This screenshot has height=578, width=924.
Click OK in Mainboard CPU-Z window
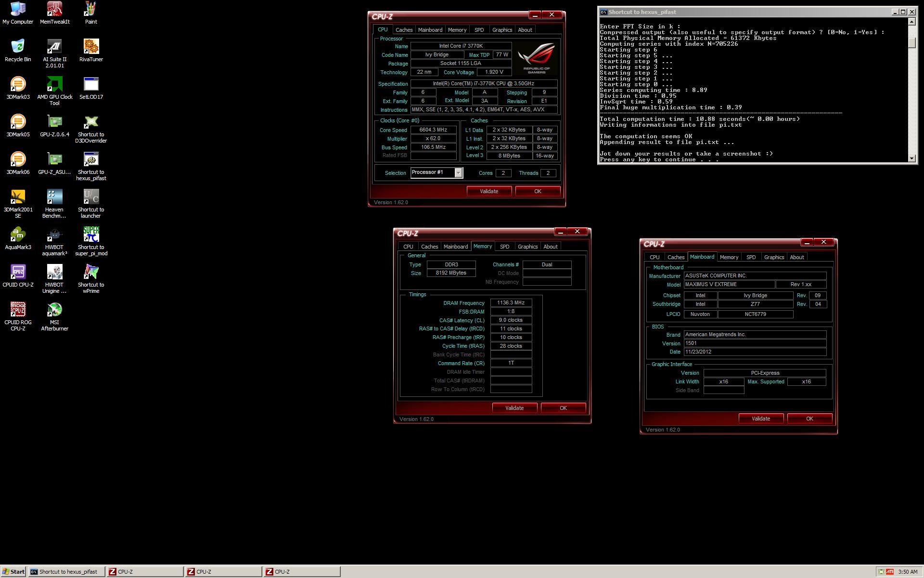(x=809, y=419)
